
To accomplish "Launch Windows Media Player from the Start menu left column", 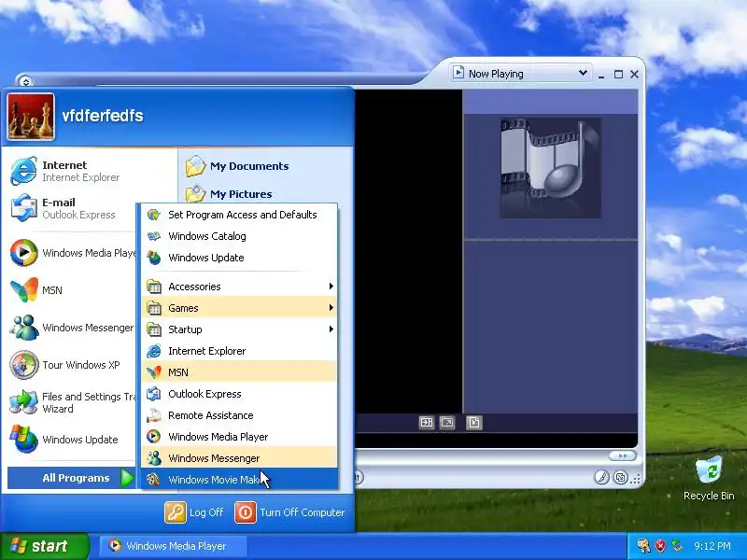I will tap(72, 253).
